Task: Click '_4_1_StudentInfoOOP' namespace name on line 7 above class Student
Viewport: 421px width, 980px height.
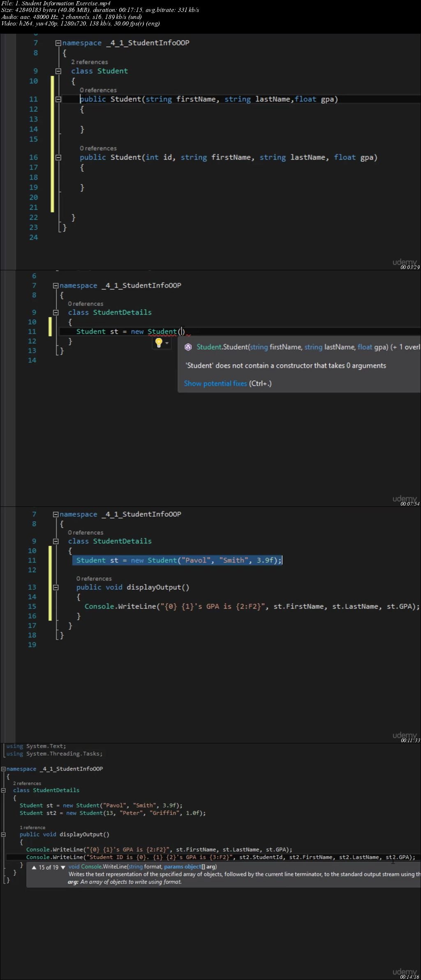Action: pos(148,43)
